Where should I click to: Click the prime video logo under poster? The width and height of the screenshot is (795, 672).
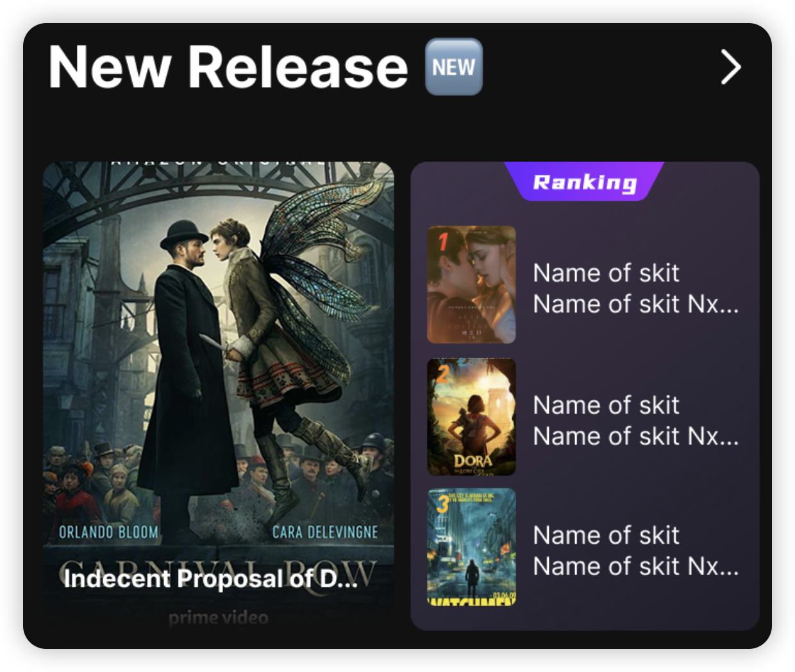(219, 618)
